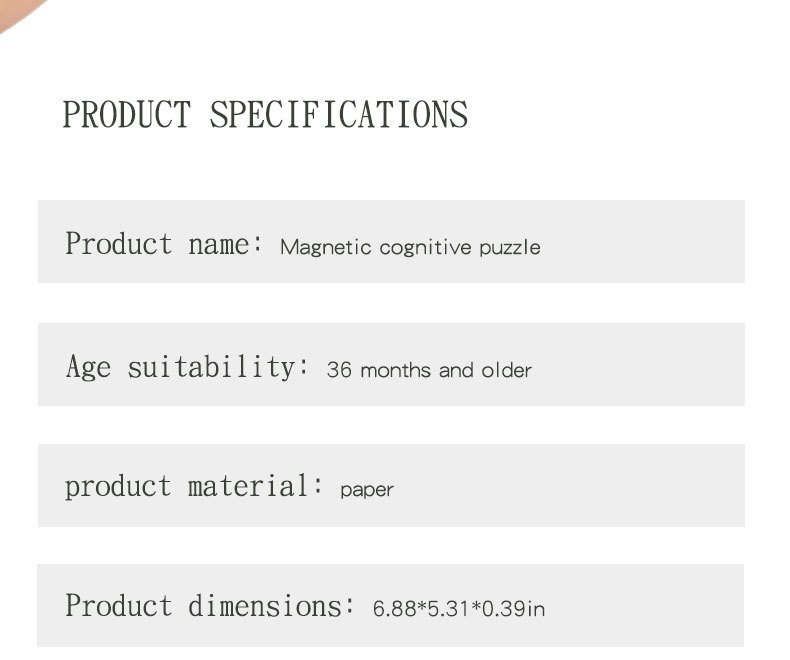Click the word 'months' in the age row
Image resolution: width=790 pixels, height=660 pixels.
click(396, 370)
